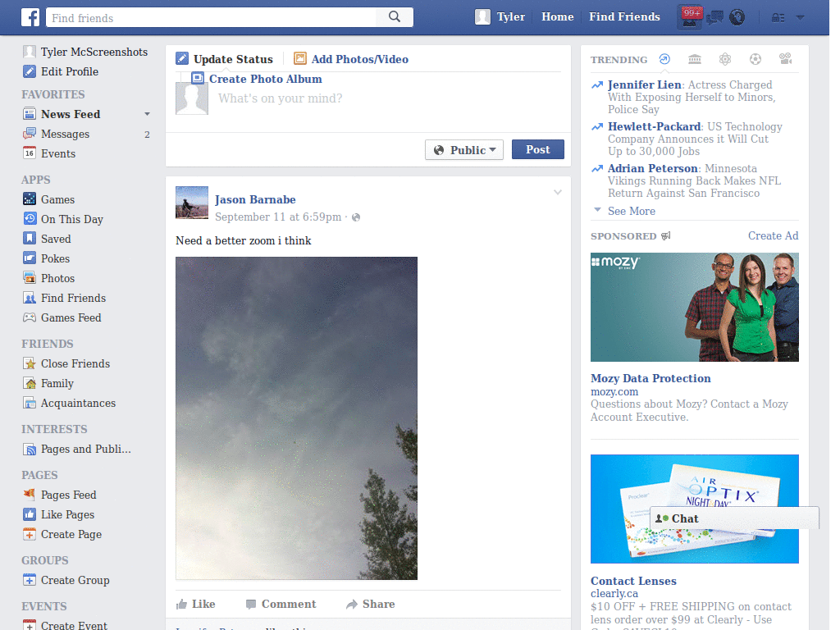Screen dimensions: 840x630
Task: Open the Jennifer Lien trending topic
Action: (x=645, y=84)
